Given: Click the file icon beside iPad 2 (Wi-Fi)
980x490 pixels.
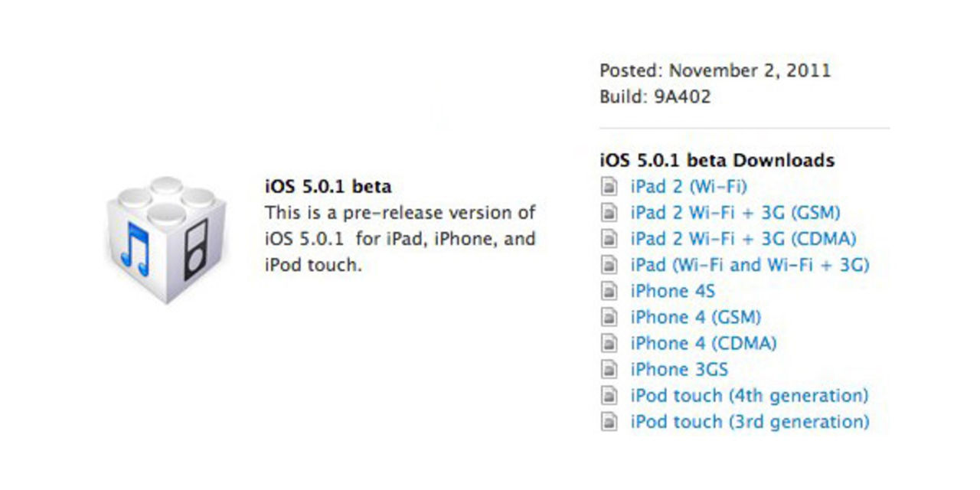Looking at the screenshot, I should (x=609, y=186).
